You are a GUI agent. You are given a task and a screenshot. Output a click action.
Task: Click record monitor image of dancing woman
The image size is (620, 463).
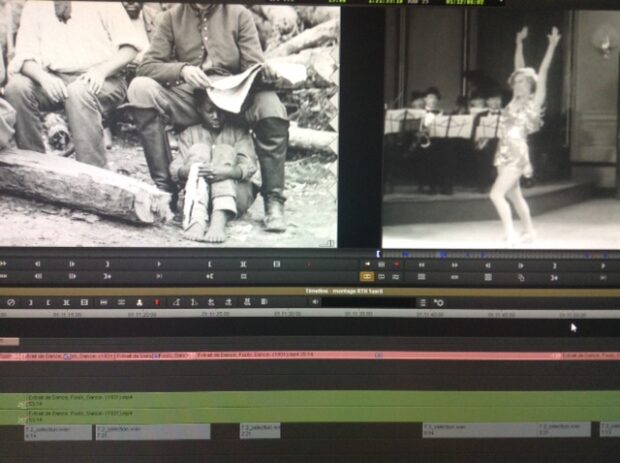tap(501, 129)
